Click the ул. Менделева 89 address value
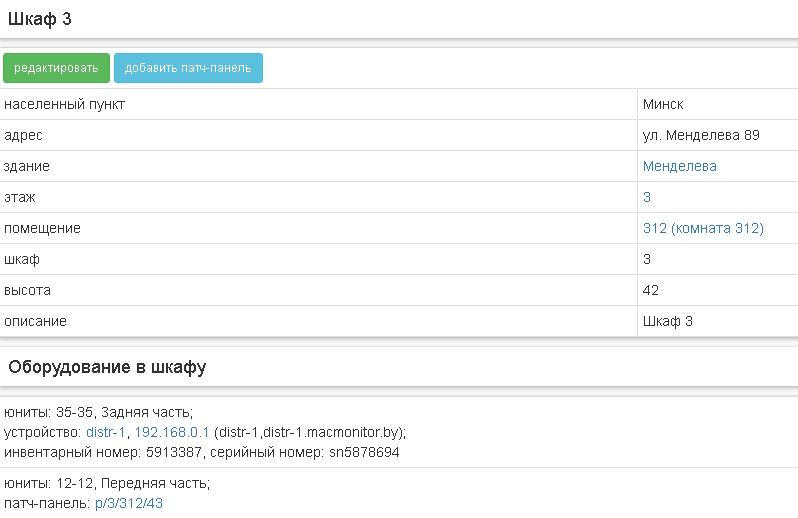798x518 pixels. pyautogui.click(x=701, y=135)
